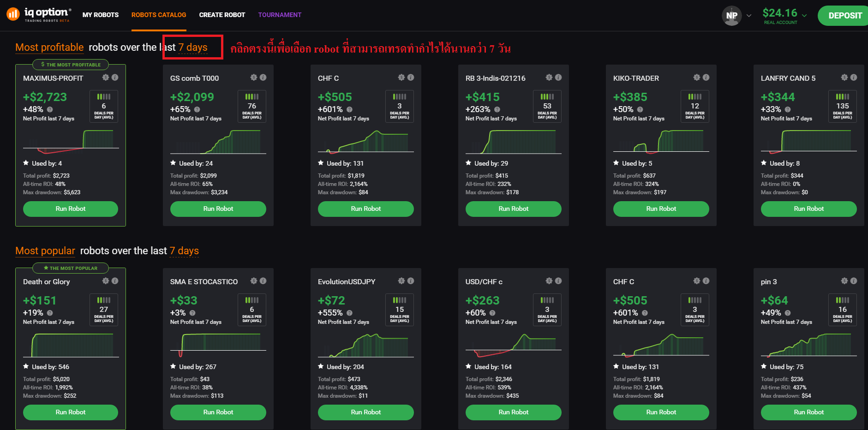Open gear icon on USD/CHF c card
This screenshot has width=868, height=430.
pyautogui.click(x=549, y=281)
